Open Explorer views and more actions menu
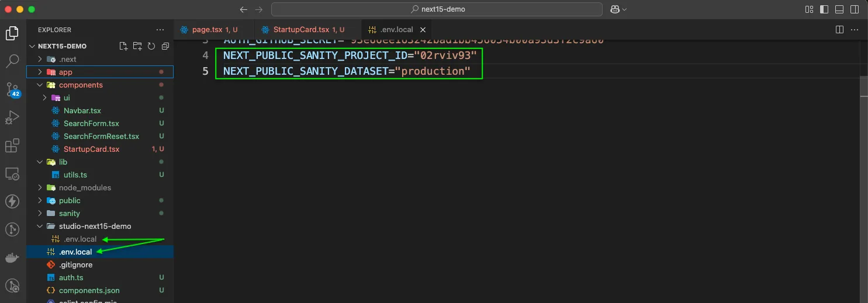Image resolution: width=868 pixels, height=303 pixels. 160,30
